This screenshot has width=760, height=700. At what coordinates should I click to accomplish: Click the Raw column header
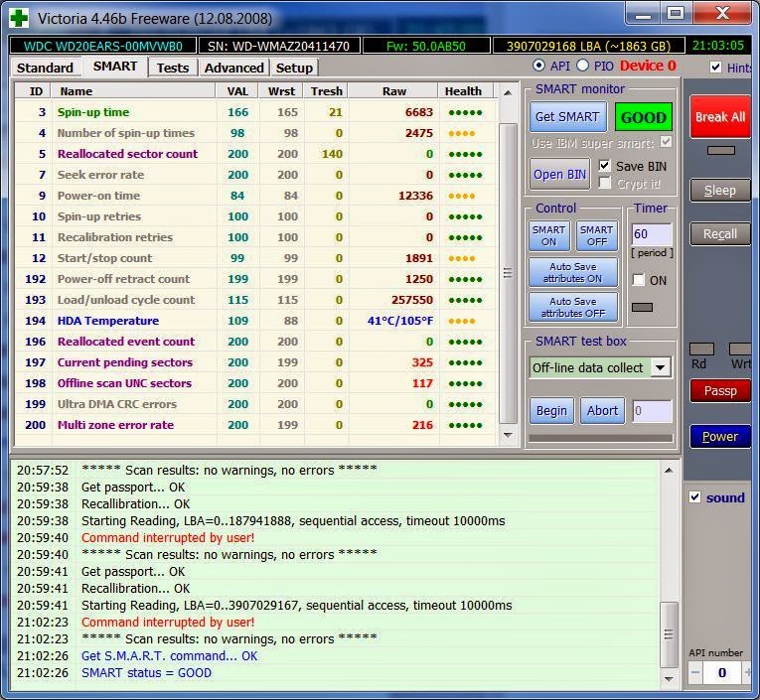(x=394, y=91)
